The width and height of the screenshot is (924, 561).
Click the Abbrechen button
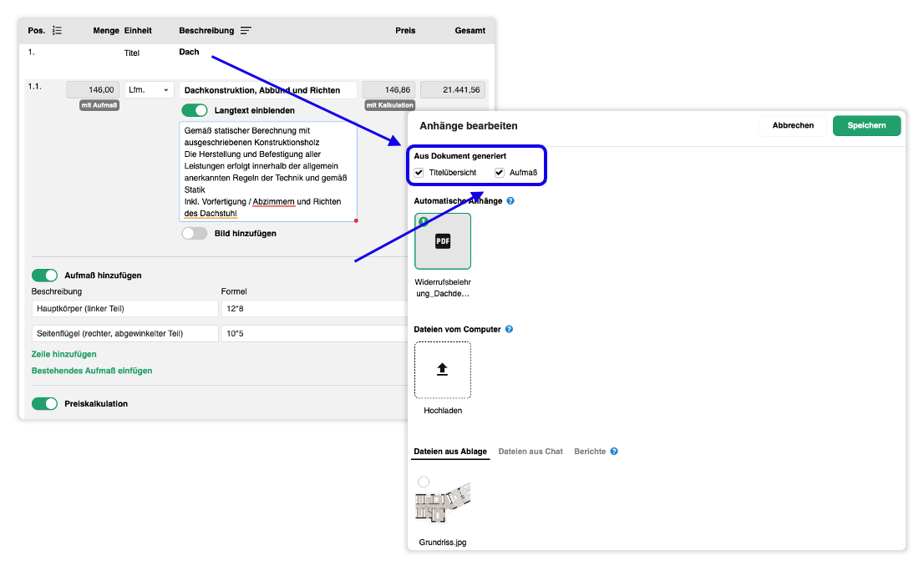[793, 125]
